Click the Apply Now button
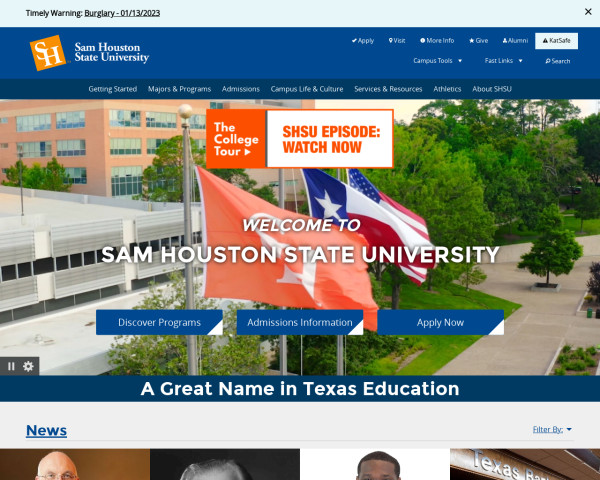The height and width of the screenshot is (480, 600). point(440,322)
